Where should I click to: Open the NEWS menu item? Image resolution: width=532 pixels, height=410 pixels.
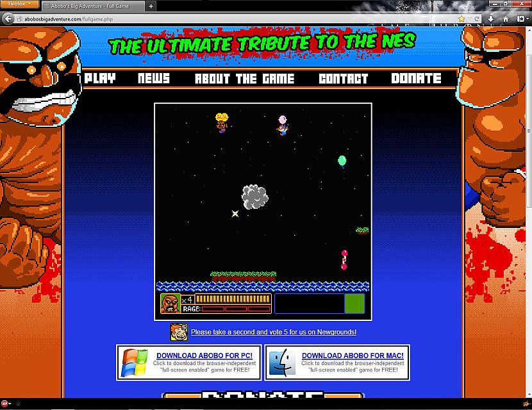[x=154, y=79]
